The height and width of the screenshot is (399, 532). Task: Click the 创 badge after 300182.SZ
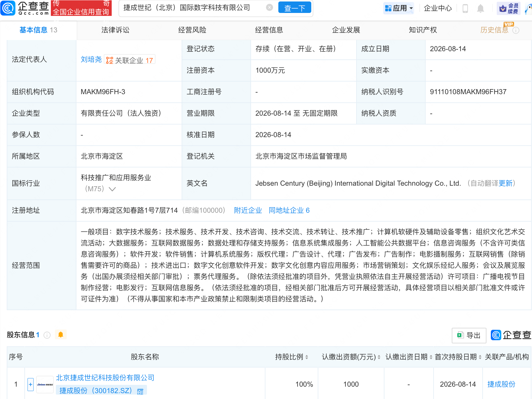[x=140, y=391]
